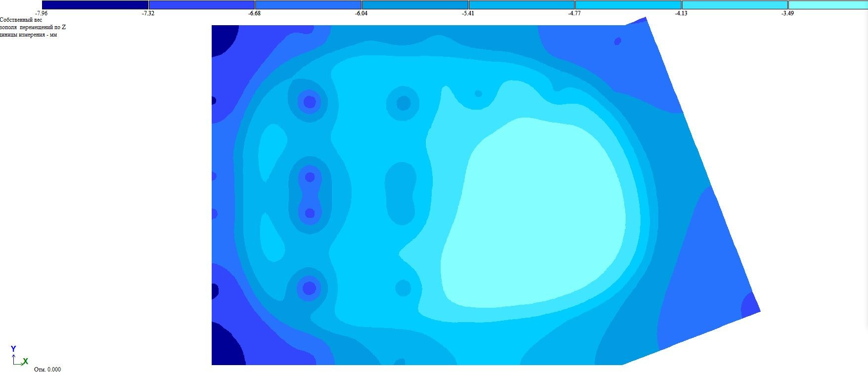Select legend band between -4.77 and -4.13

[628, 5]
